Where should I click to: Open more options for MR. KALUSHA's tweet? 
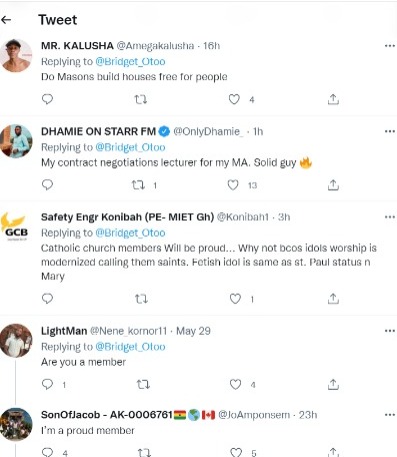point(390,46)
